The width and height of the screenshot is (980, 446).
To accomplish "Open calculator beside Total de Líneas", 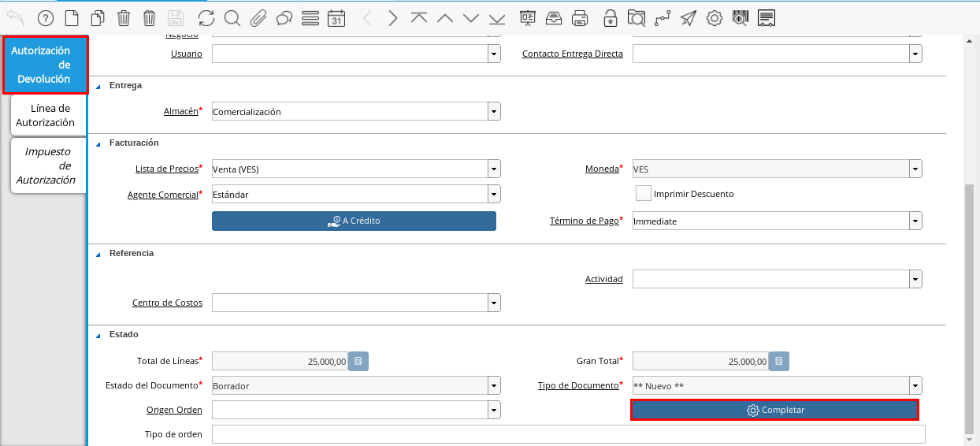I will [x=358, y=362].
